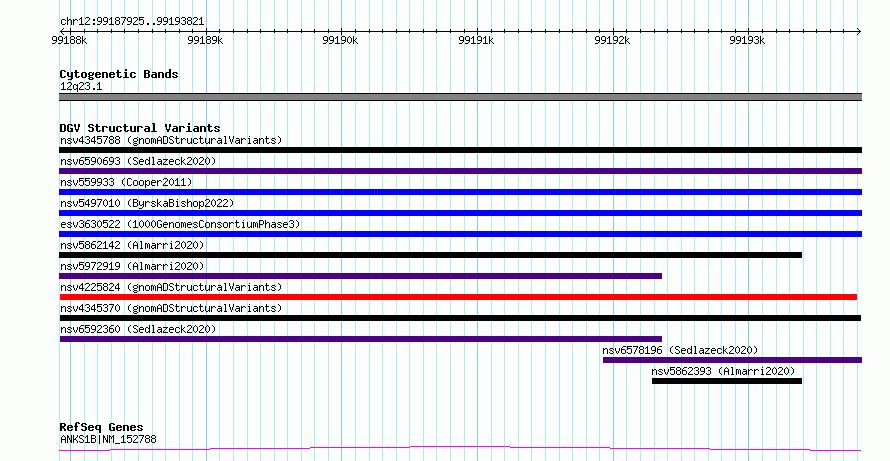Select the magenta ANKS1B gene line
Image resolution: width=890 pixels, height=461 pixels.
coord(460,449)
